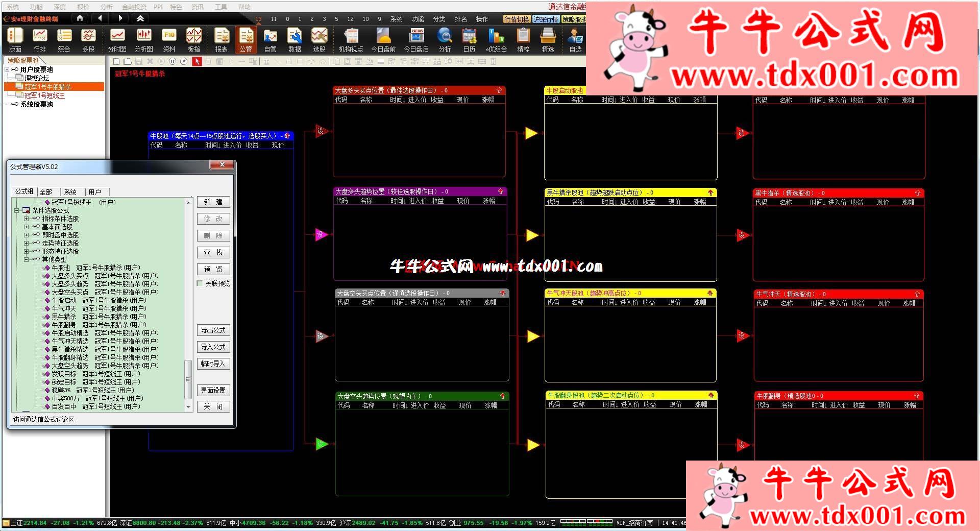980x531 pixels.
Task: Click the 临时导入 button
Action: click(x=213, y=364)
